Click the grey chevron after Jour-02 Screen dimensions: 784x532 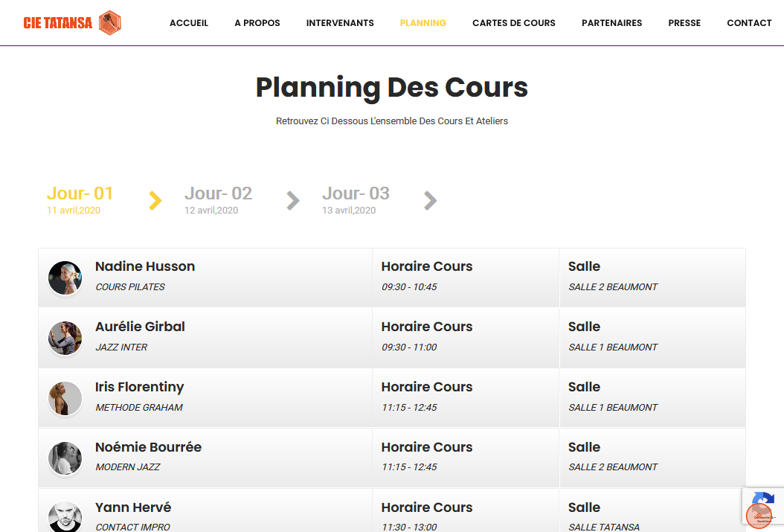pyautogui.click(x=293, y=201)
